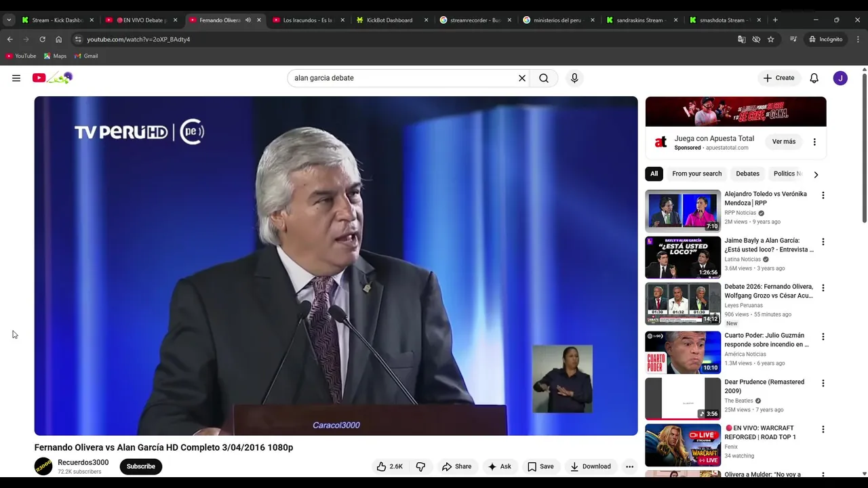Select the All filter chip

(654, 174)
